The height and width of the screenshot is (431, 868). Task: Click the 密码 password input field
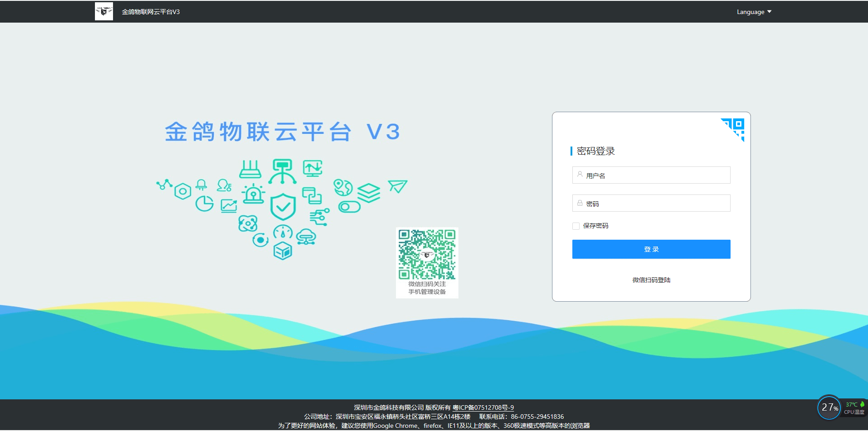[x=651, y=203]
